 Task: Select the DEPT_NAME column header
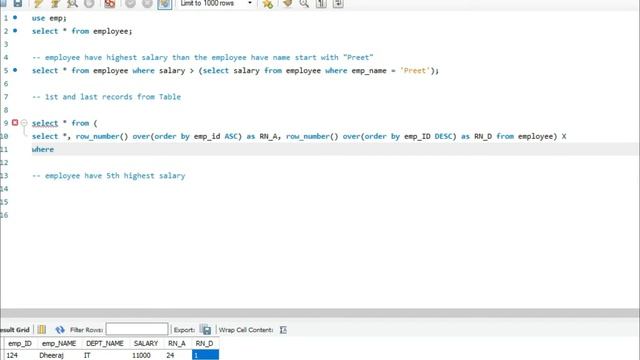[x=105, y=344]
